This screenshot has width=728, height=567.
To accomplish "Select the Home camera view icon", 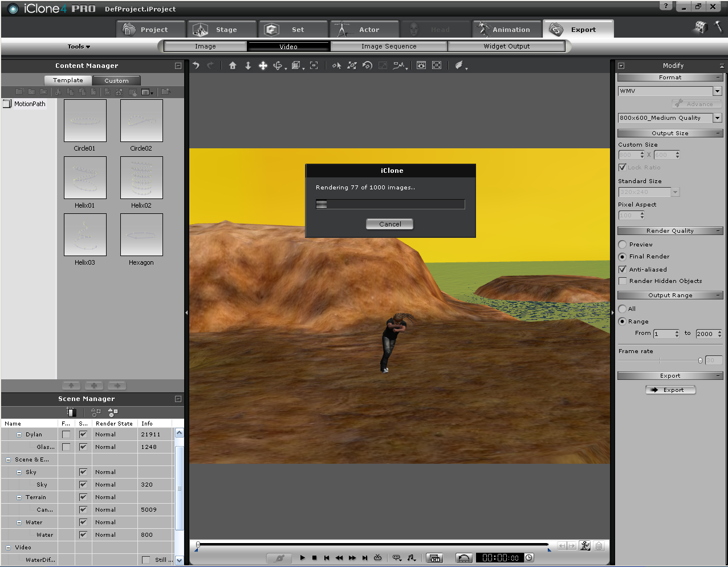I will coord(233,66).
